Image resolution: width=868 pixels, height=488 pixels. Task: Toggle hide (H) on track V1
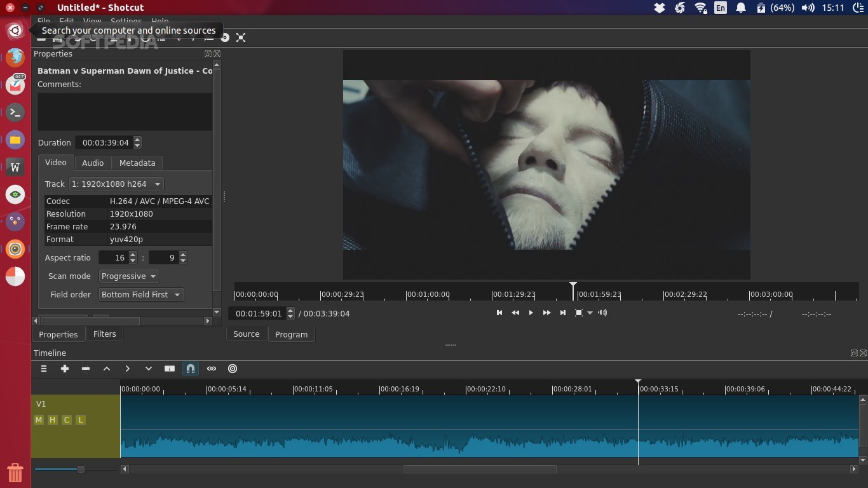[x=53, y=420]
